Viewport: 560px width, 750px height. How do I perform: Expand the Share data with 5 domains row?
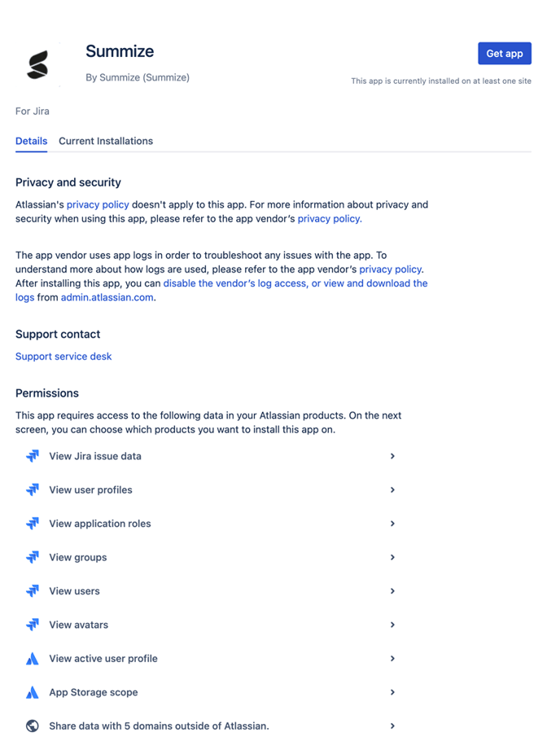click(x=392, y=726)
